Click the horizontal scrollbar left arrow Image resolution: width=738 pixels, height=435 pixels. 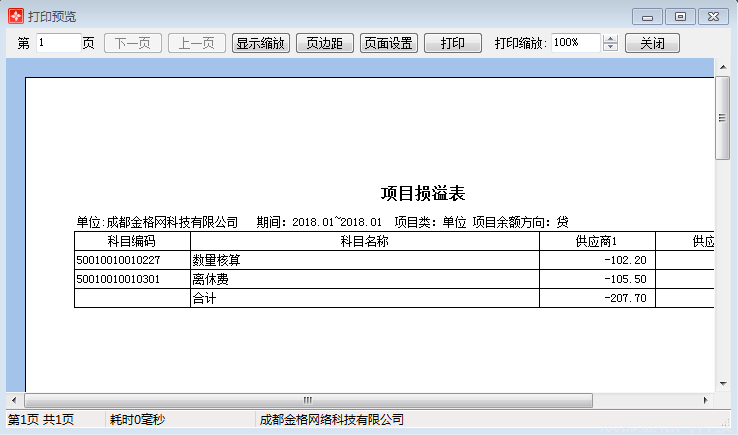(x=14, y=401)
